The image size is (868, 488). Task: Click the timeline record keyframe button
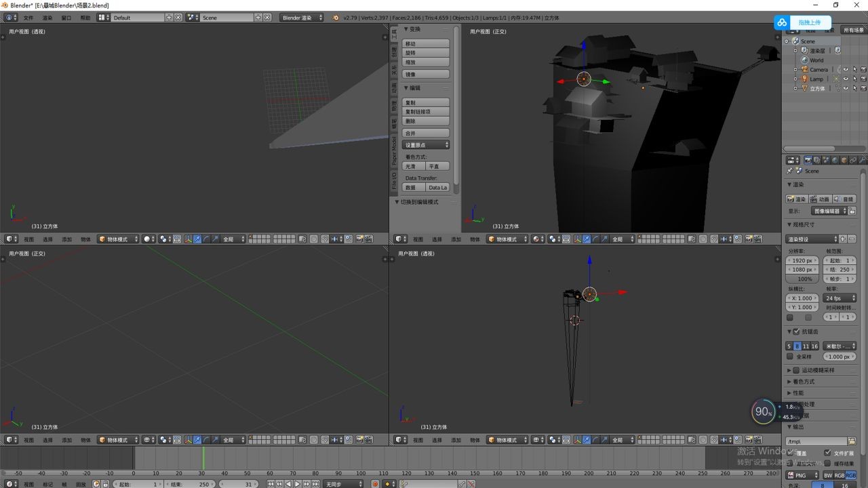375,484
